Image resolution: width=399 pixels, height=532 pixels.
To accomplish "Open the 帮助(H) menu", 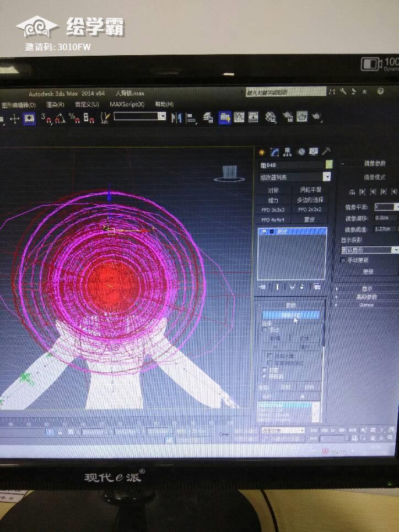I will click(165, 104).
